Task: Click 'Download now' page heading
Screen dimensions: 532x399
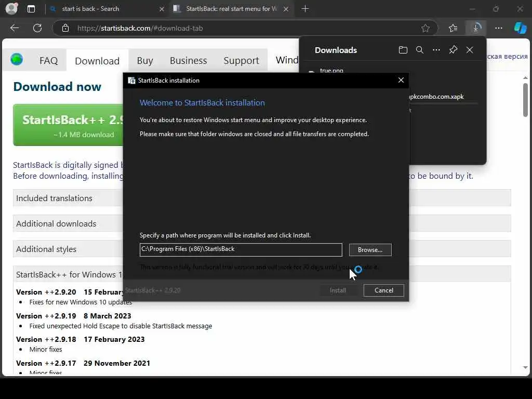Action: 57,87
